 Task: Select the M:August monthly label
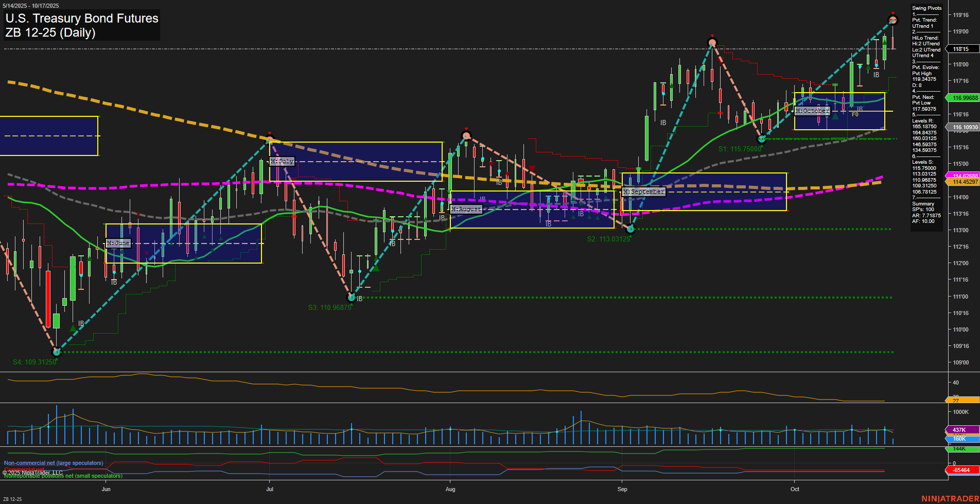coord(466,209)
